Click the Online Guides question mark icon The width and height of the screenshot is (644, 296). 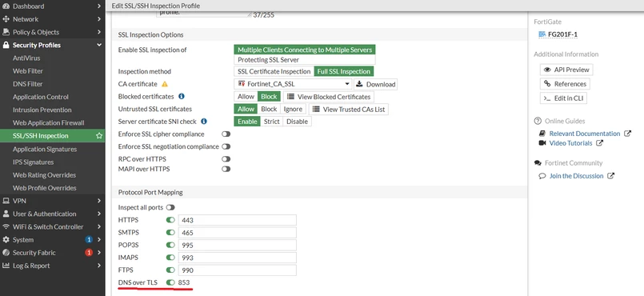click(x=538, y=121)
